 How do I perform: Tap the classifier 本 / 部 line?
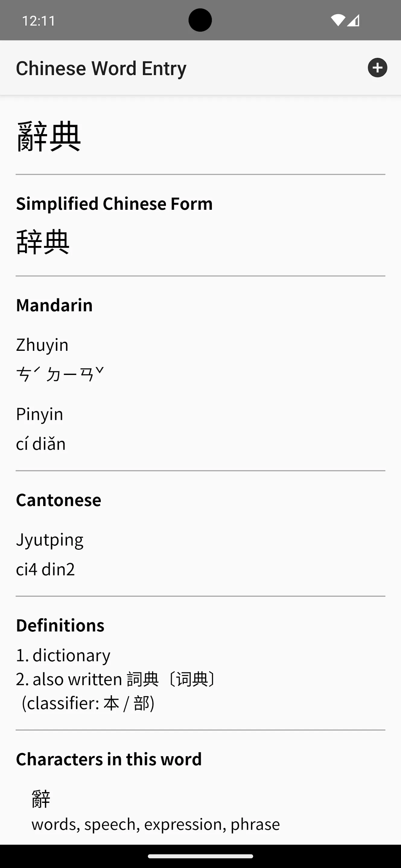coord(88,703)
